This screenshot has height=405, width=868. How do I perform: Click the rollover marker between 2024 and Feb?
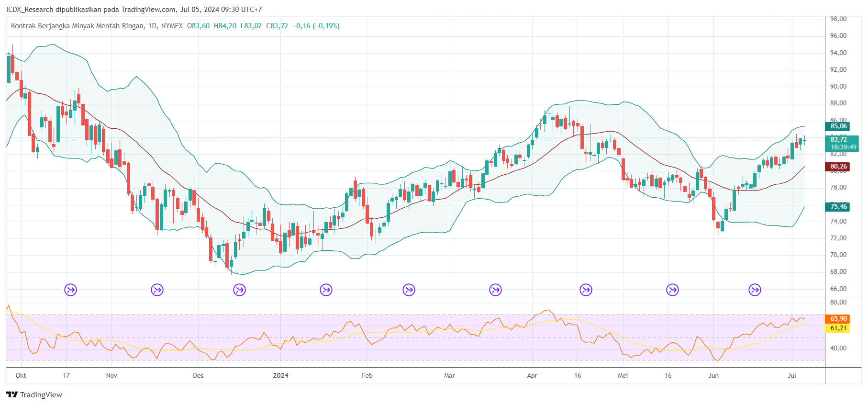[x=326, y=290]
